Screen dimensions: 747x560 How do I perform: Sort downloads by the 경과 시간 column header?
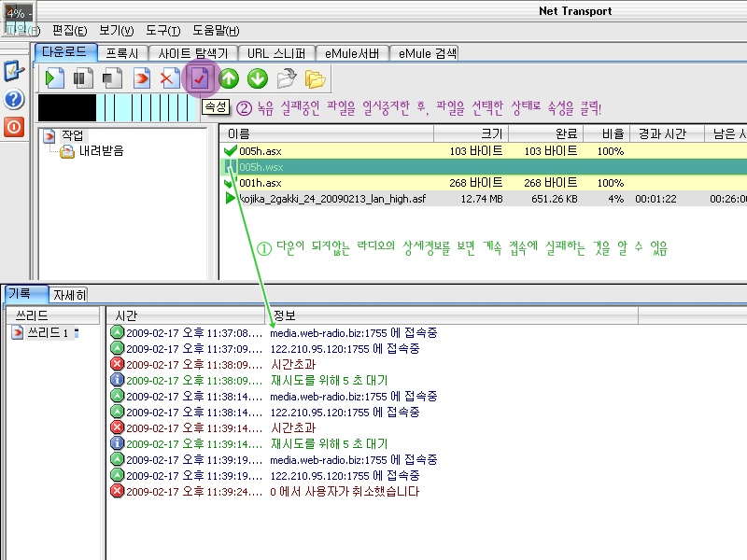coord(667,133)
